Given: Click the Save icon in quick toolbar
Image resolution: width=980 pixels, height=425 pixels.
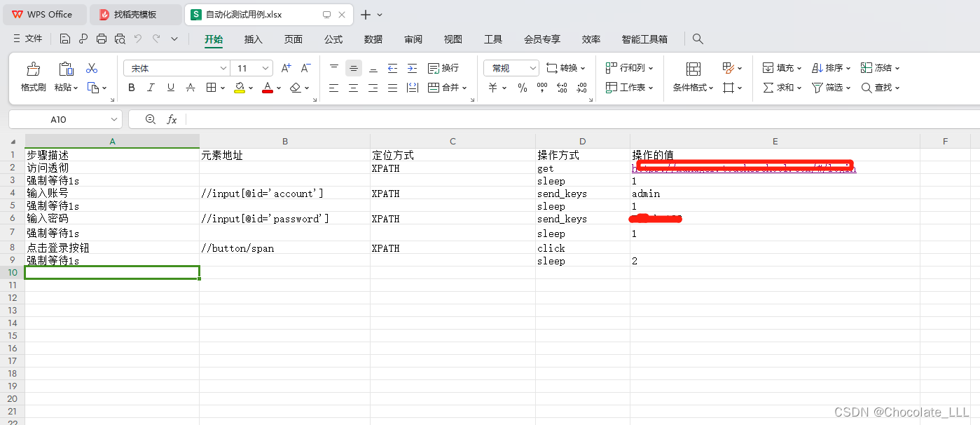Looking at the screenshot, I should [x=65, y=39].
